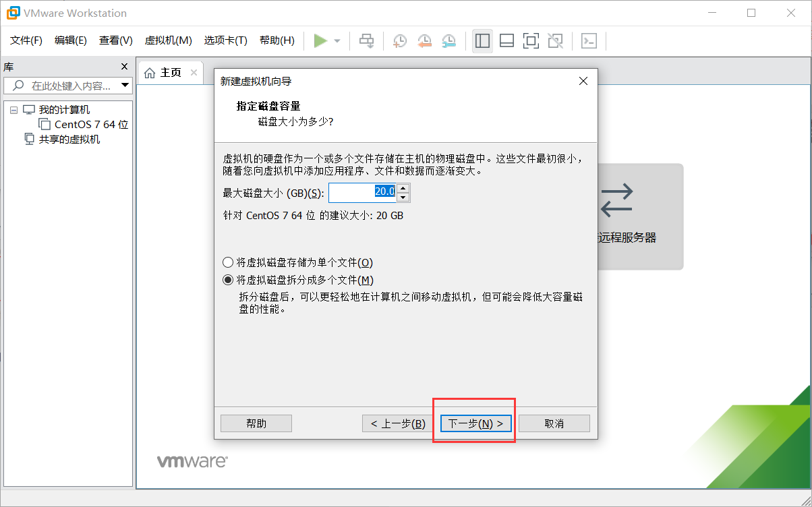Collapse the 我的计算机 tree node
The height and width of the screenshot is (507, 812).
(14, 110)
